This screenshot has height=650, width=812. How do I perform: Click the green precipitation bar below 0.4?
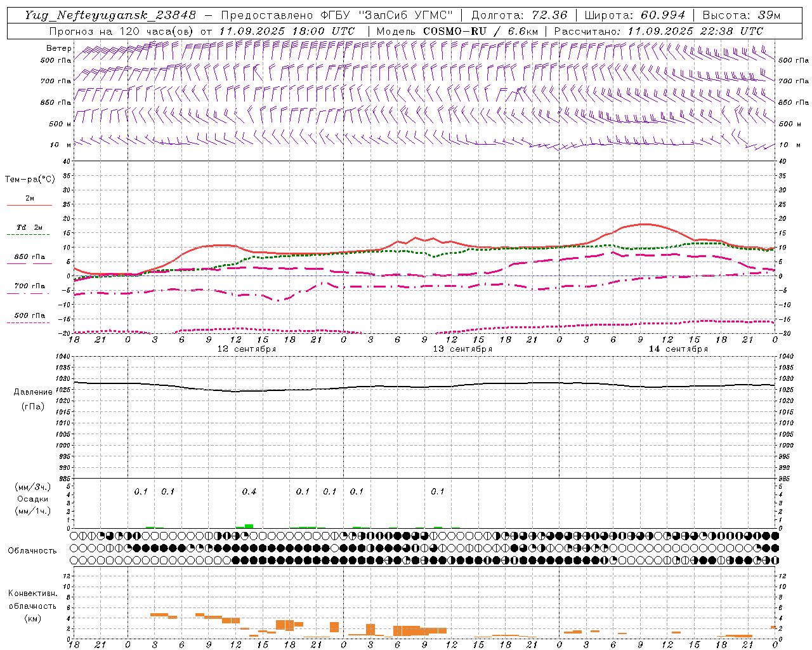tap(249, 526)
